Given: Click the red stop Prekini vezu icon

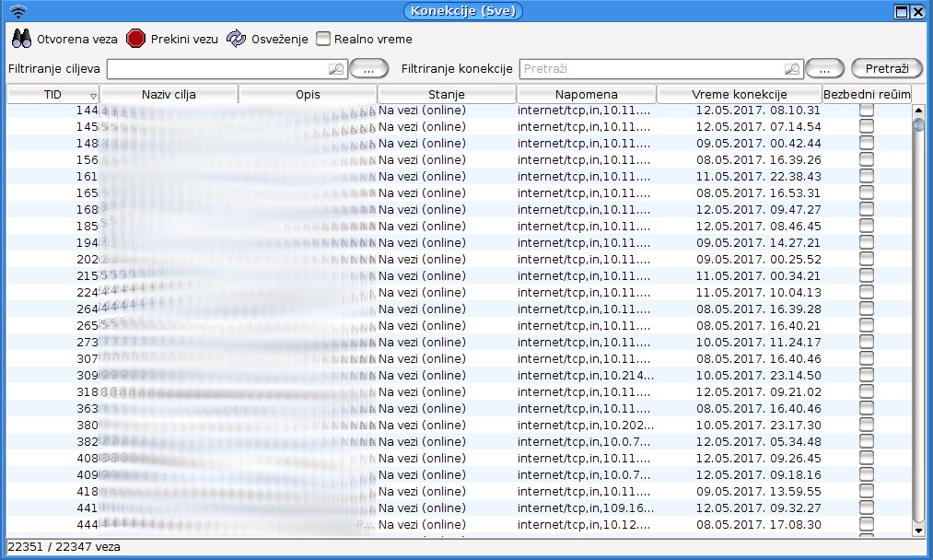Looking at the screenshot, I should pyautogui.click(x=136, y=39).
